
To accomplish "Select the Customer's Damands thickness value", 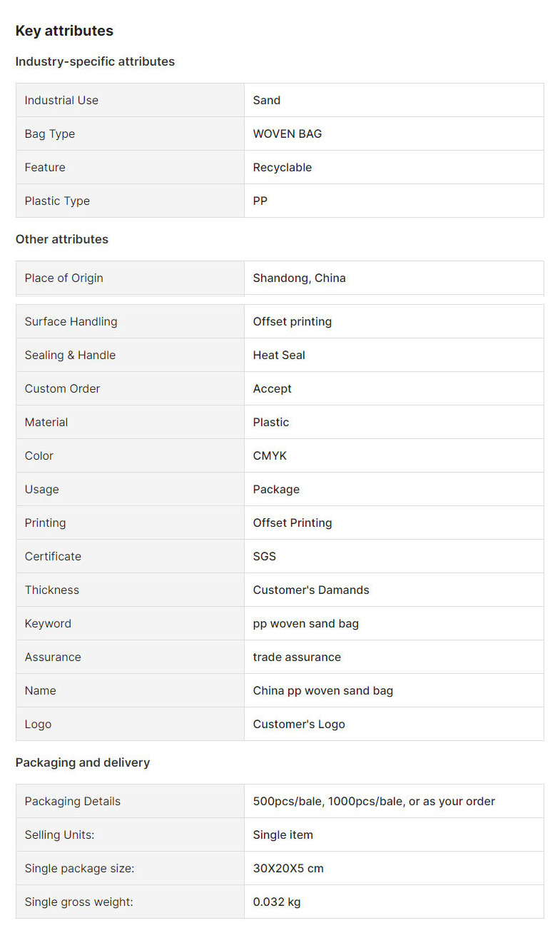I will pyautogui.click(x=311, y=590).
